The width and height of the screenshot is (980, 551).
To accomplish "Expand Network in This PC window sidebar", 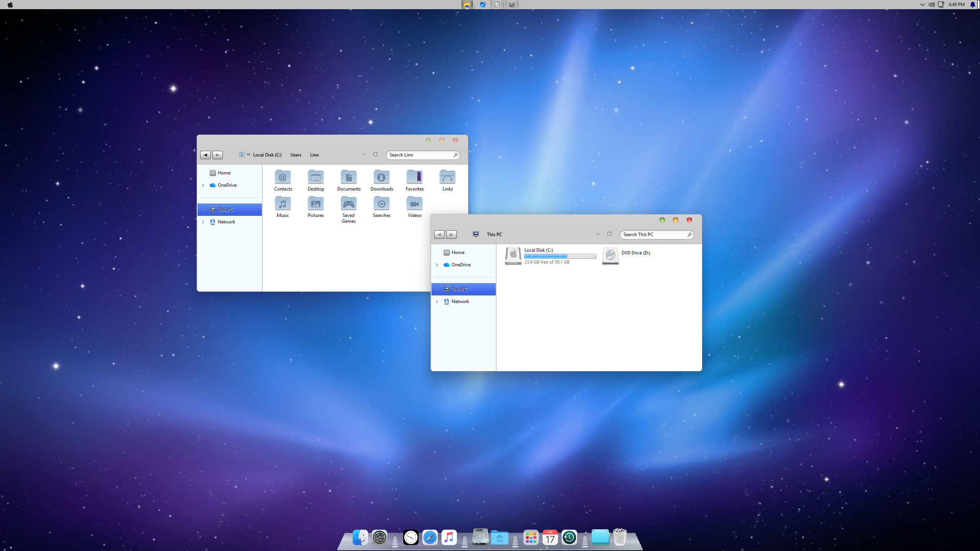I will point(437,302).
